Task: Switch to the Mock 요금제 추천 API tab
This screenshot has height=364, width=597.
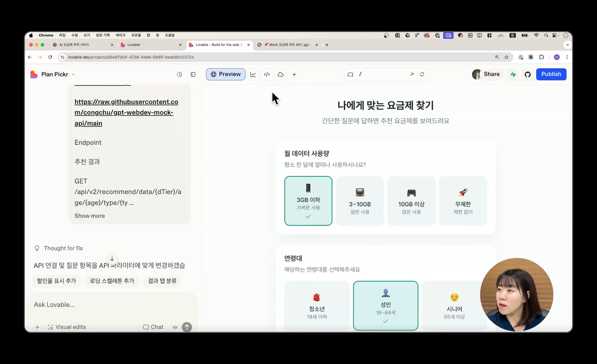Action: (289, 45)
